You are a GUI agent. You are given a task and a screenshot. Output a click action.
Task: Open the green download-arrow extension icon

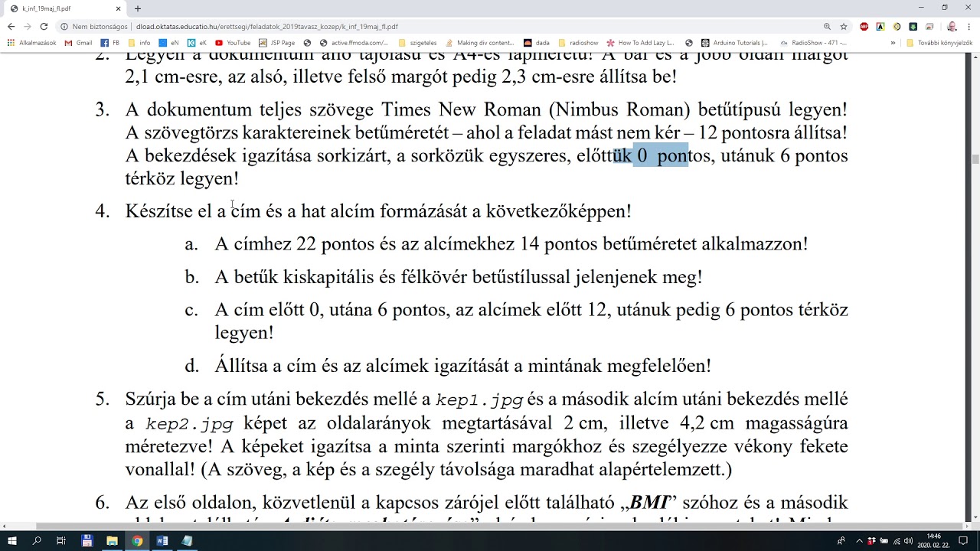pos(913,26)
